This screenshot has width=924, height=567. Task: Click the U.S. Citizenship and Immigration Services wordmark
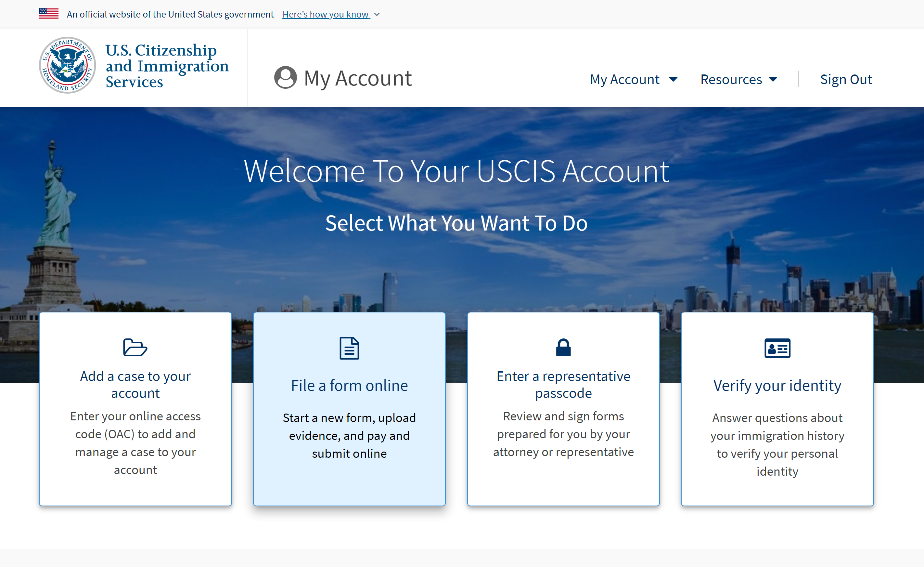167,66
